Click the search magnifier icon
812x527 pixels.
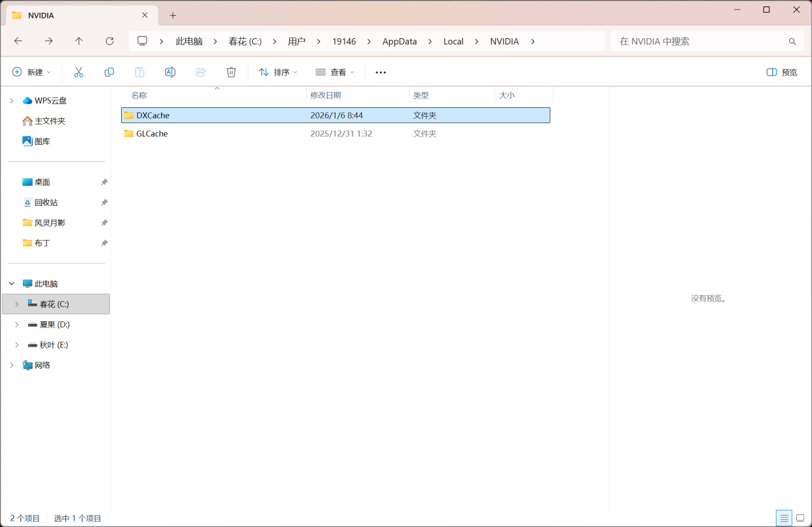click(x=792, y=41)
